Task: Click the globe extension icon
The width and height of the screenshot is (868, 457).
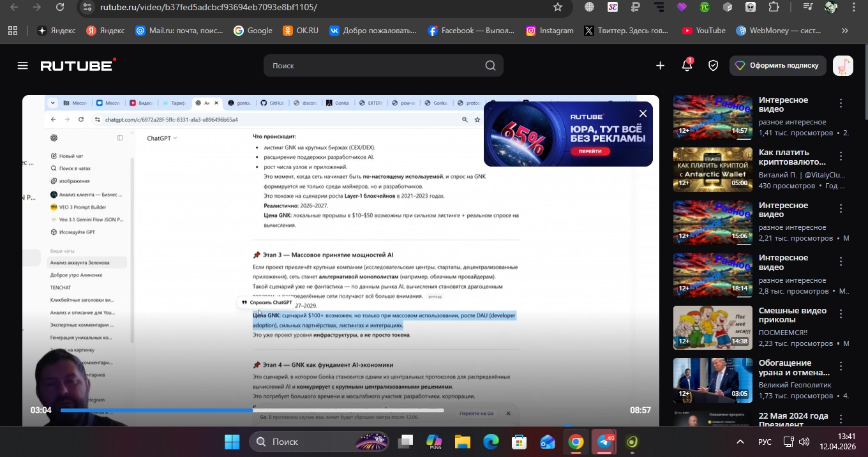Action: (x=590, y=7)
